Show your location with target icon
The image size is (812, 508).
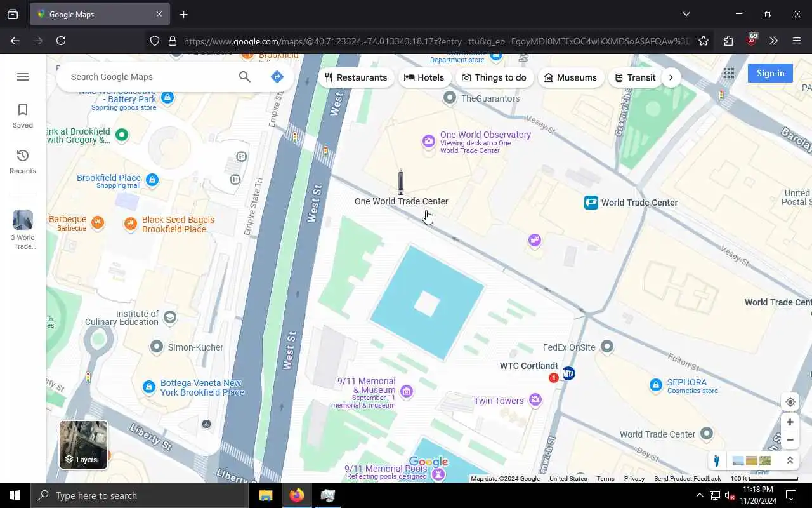[790, 402]
